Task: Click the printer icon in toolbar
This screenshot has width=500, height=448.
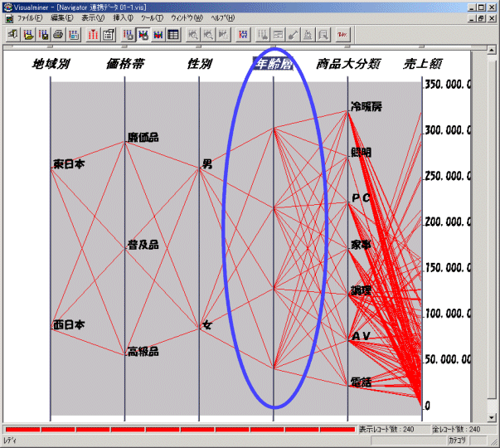Action: pyautogui.click(x=58, y=35)
